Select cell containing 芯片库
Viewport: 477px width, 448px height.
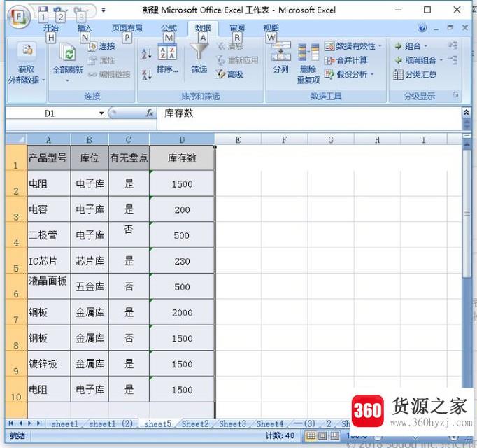90,260
